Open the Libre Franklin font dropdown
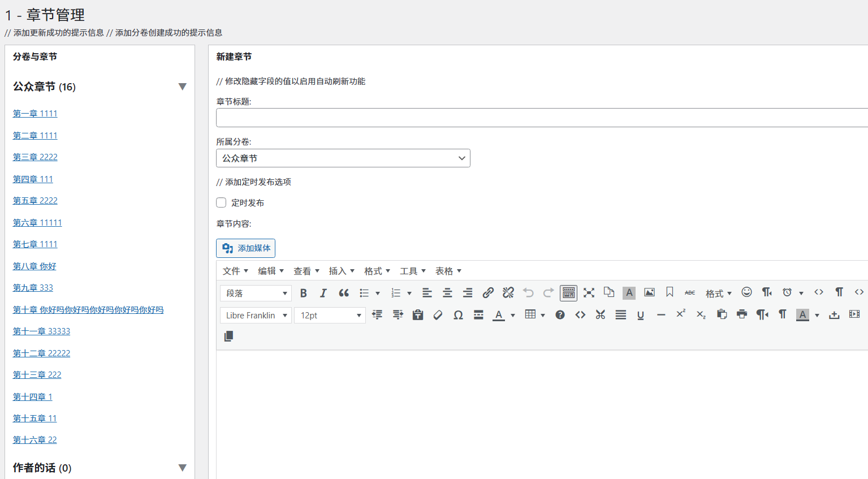868x479 pixels. coord(256,316)
